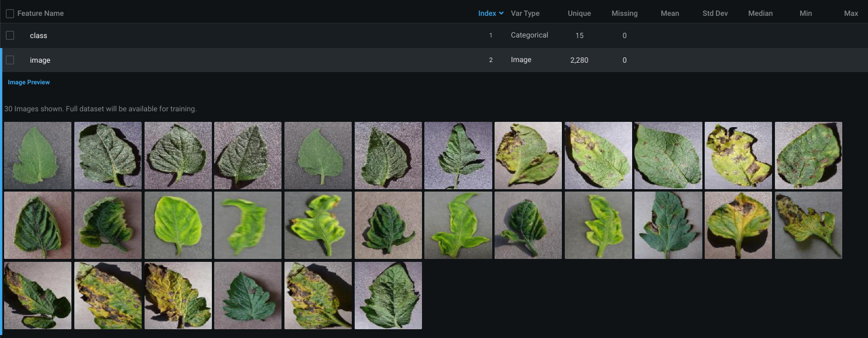Toggle the select-all Feature Name checkbox
Image resolution: width=868 pixels, height=338 pixels.
pos(10,13)
